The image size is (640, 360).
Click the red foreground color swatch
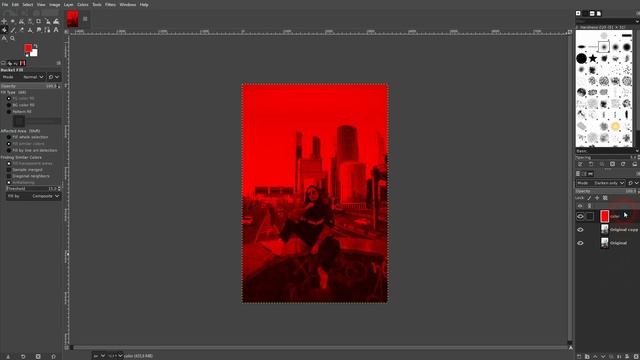(x=28, y=49)
